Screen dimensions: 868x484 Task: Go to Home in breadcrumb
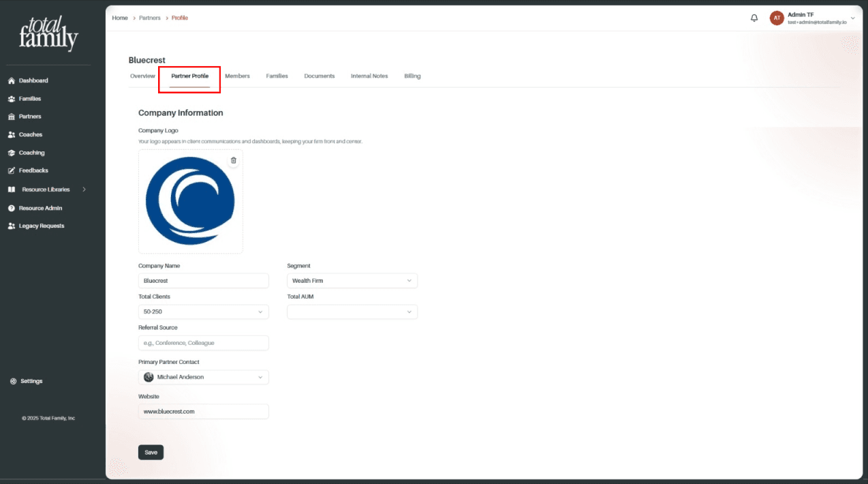pyautogui.click(x=120, y=18)
